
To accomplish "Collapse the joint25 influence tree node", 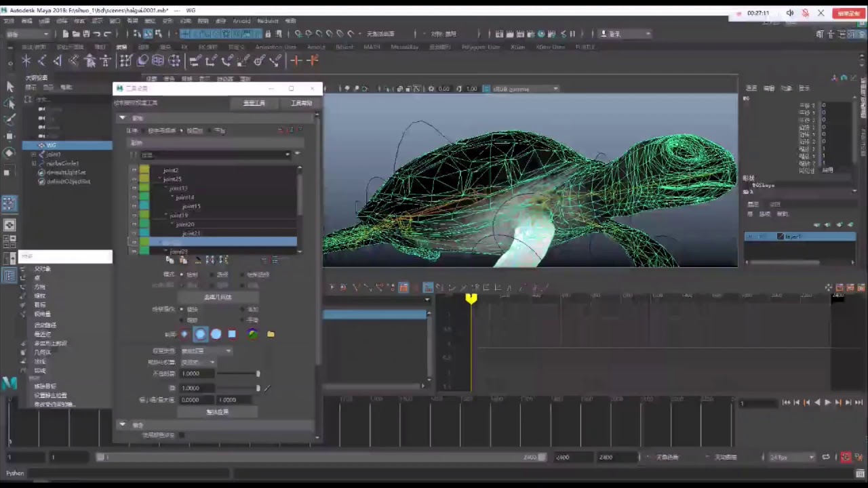I will click(160, 179).
